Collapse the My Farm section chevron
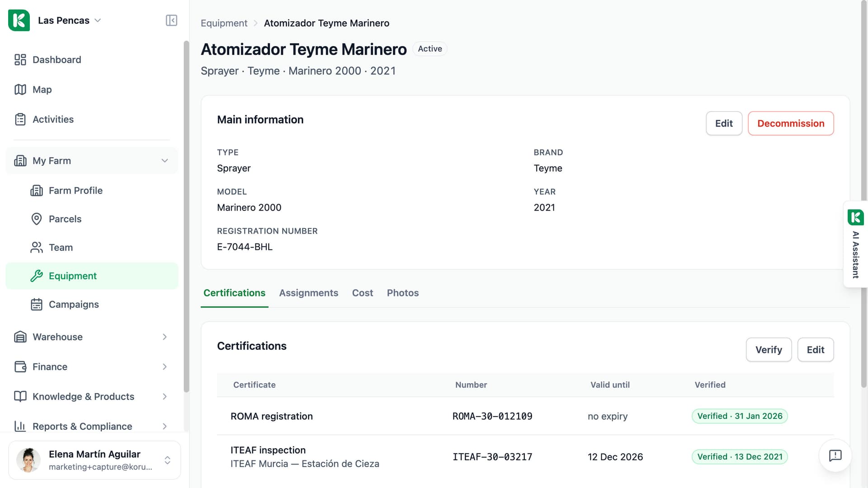The height and width of the screenshot is (488, 868). pos(165,161)
